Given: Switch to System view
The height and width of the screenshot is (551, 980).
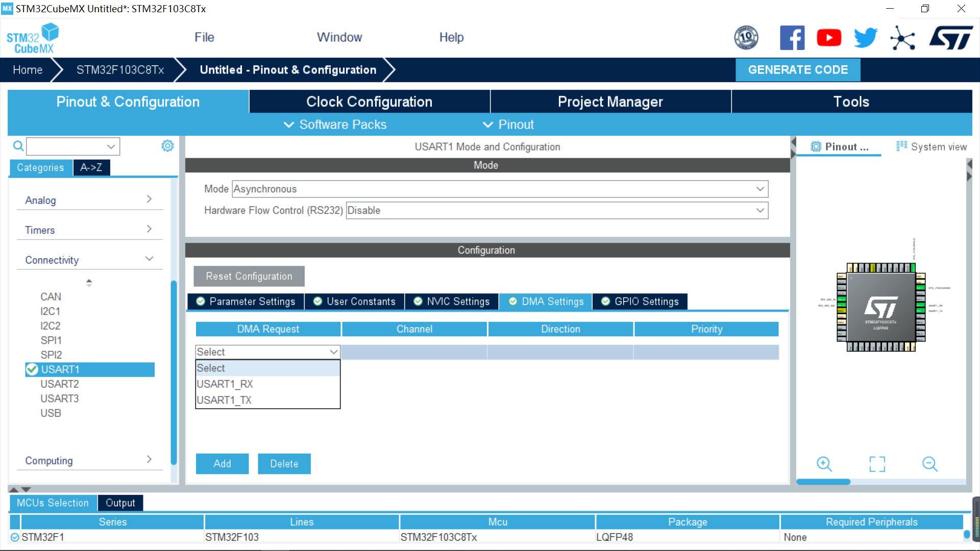Looking at the screenshot, I should (932, 147).
